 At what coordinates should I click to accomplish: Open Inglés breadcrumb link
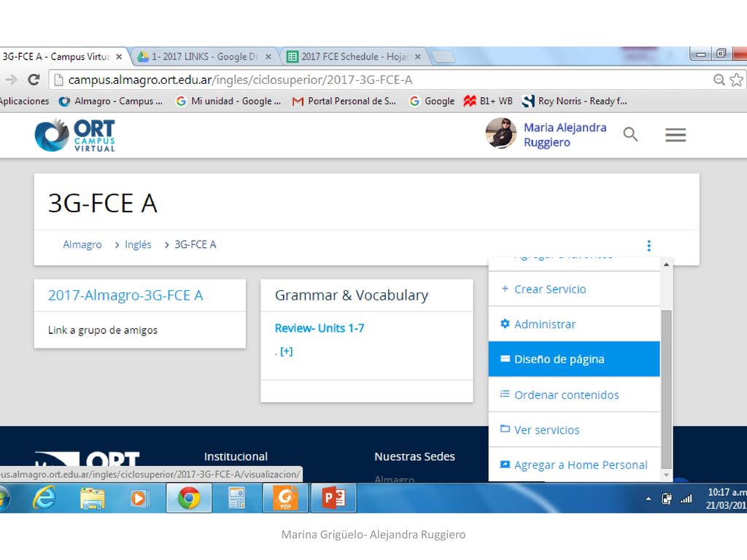138,244
